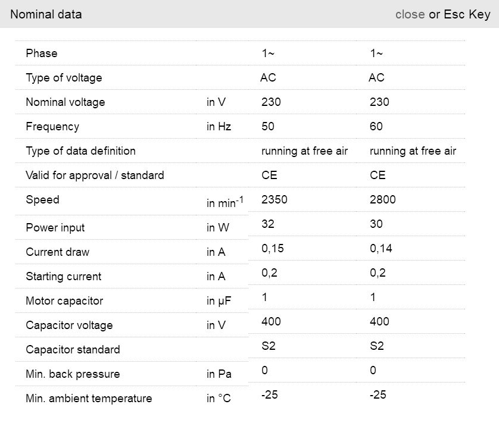The width and height of the screenshot is (499, 448).
Task: Click the close link in the header
Action: pyautogui.click(x=410, y=14)
